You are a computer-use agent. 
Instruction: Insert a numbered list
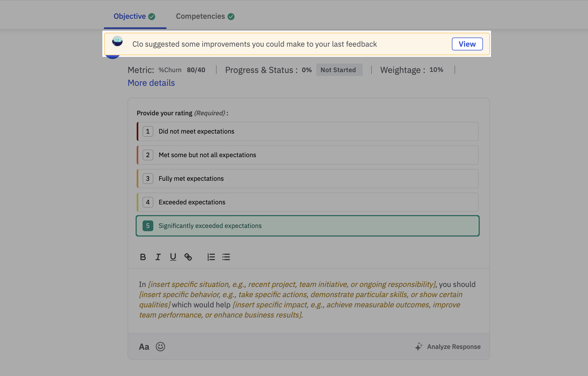tap(211, 257)
